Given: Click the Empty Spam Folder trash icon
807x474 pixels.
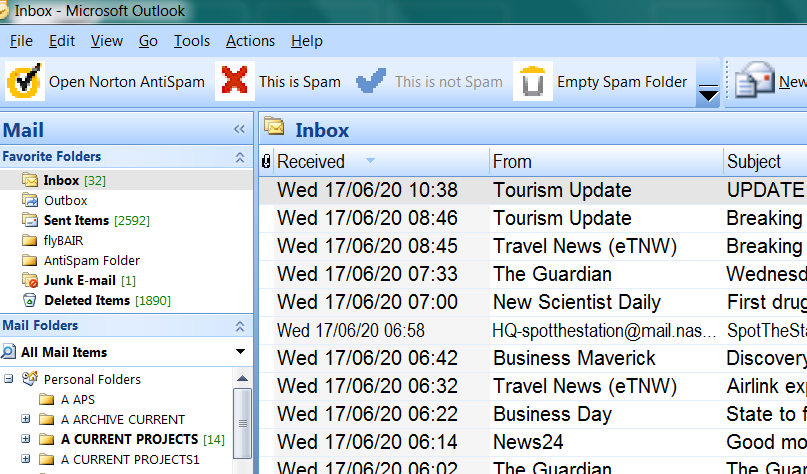Looking at the screenshot, I should (x=533, y=81).
